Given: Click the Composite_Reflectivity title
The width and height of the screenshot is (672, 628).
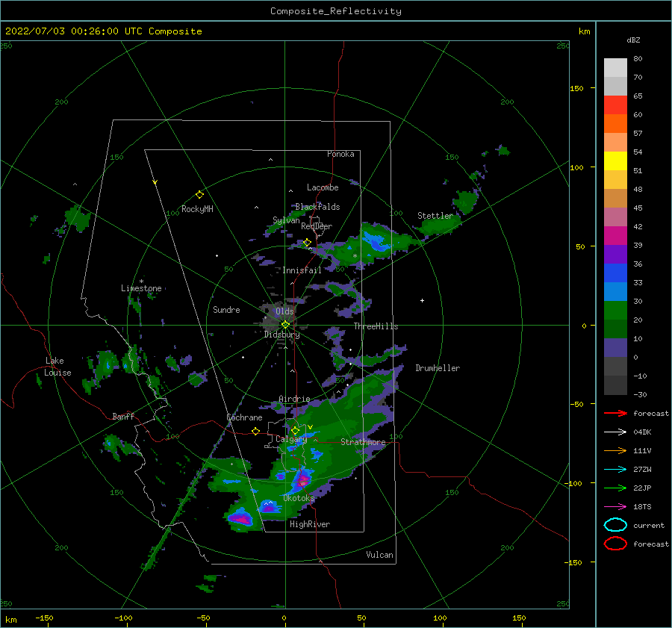Looking at the screenshot, I should point(336,11).
